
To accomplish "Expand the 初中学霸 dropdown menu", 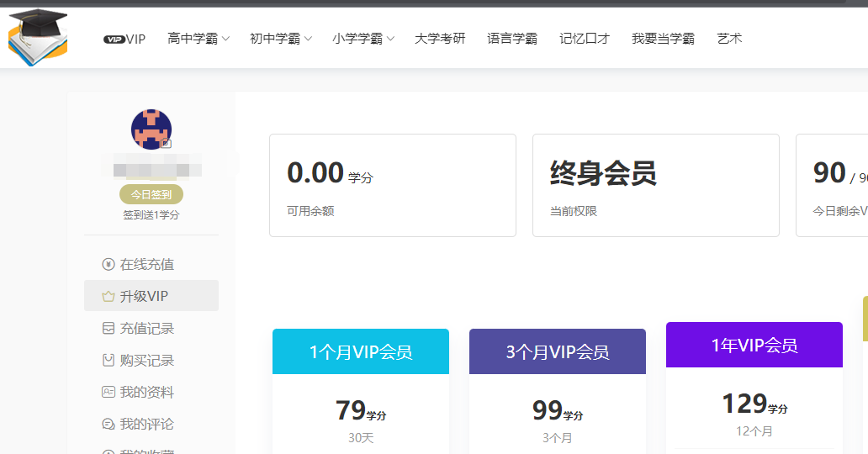I will tap(281, 39).
